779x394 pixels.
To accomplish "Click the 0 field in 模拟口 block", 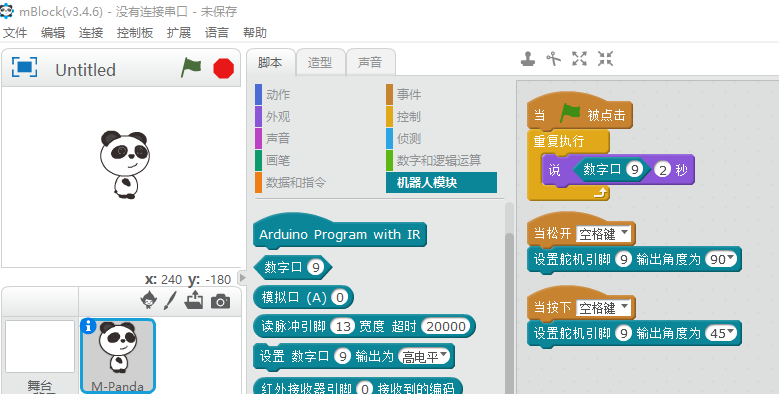I will point(339,297).
